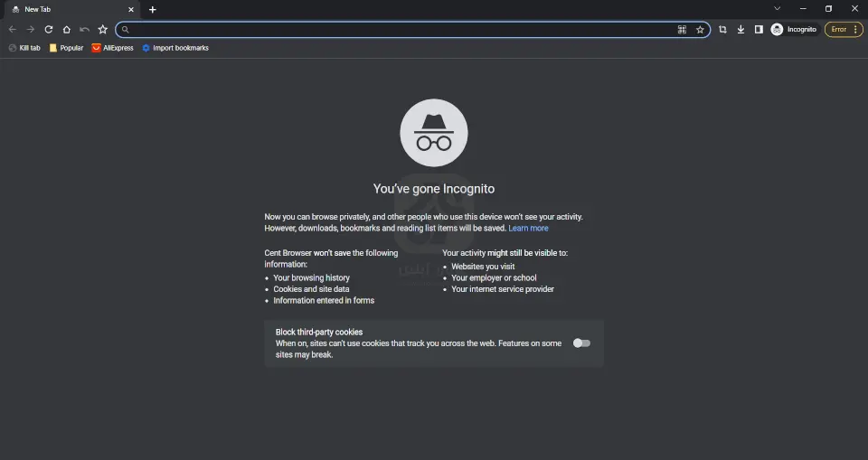Click the Learn more link
The width and height of the screenshot is (868, 460).
pos(528,229)
